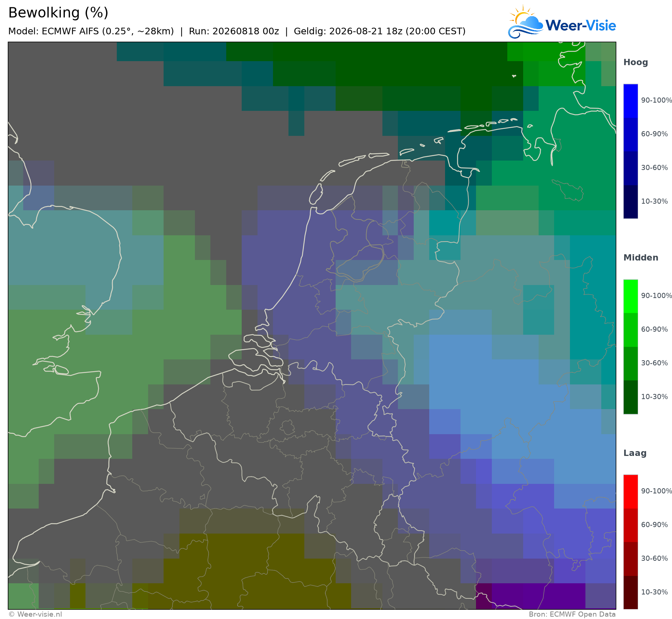Select the Midden 90-100% bright green swatch

click(x=630, y=296)
